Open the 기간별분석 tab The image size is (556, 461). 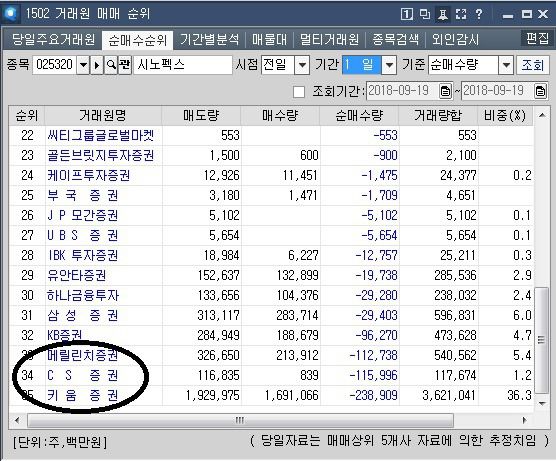pyautogui.click(x=209, y=39)
